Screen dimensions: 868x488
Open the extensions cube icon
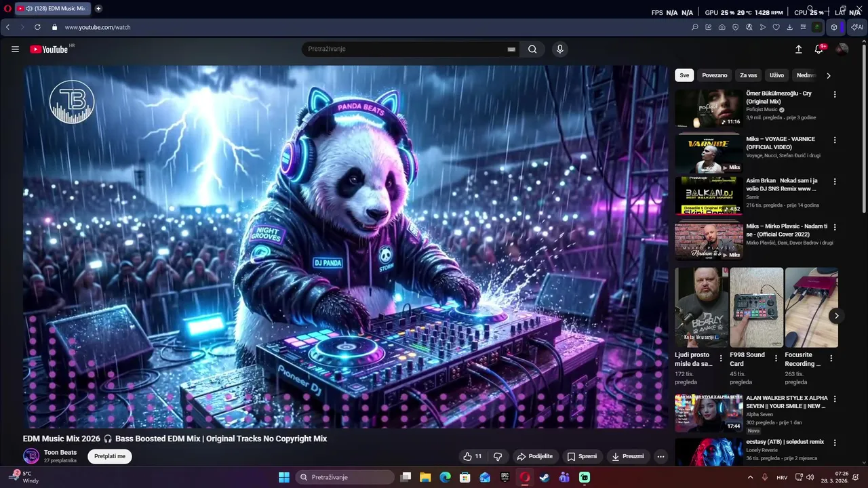pos(834,27)
